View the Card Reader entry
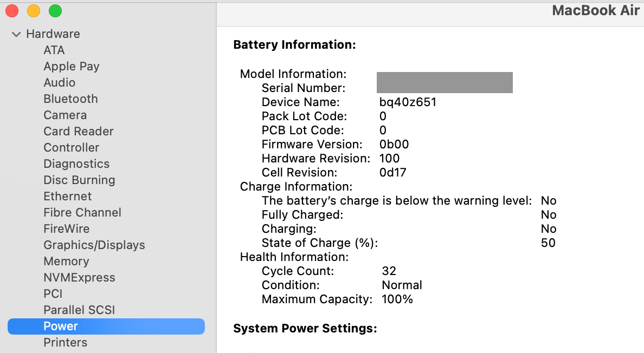 click(79, 131)
